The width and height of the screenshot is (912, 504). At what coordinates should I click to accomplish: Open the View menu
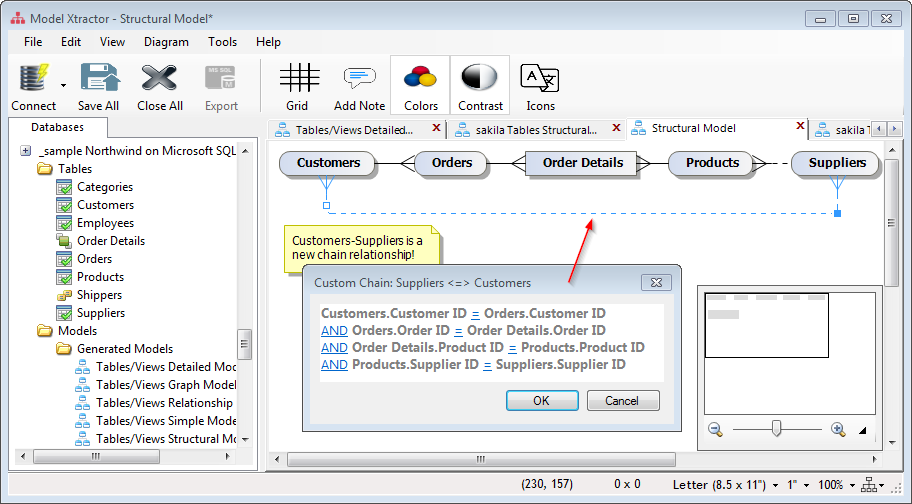pos(112,42)
